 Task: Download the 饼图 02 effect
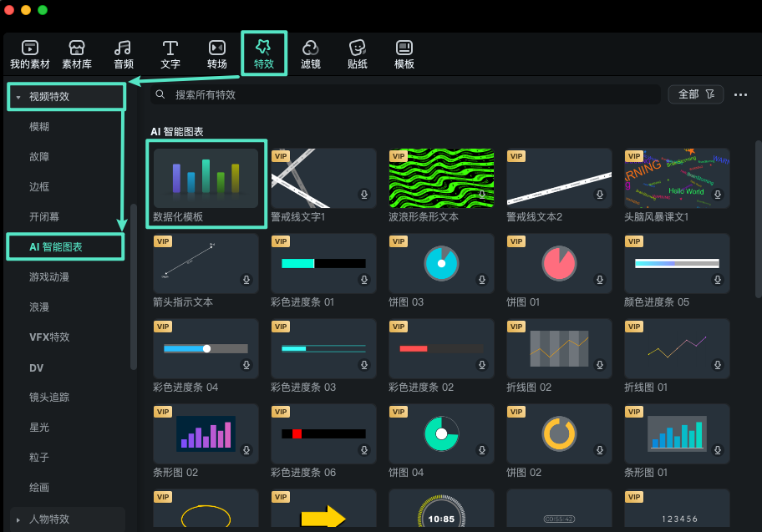(x=600, y=450)
